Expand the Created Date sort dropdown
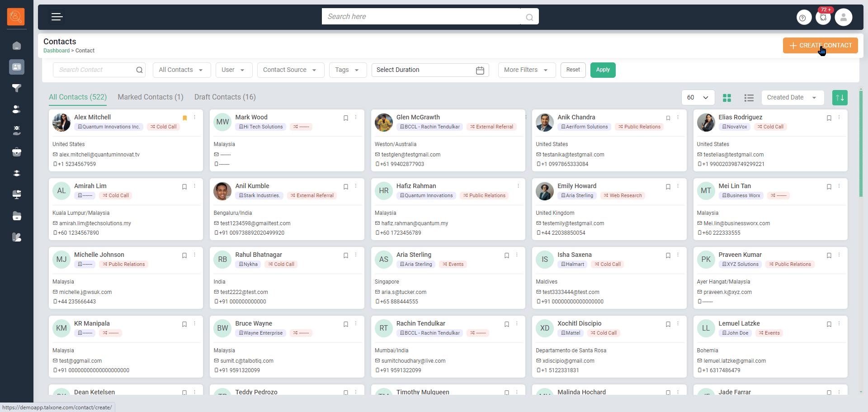This screenshot has width=868, height=412. (792, 98)
